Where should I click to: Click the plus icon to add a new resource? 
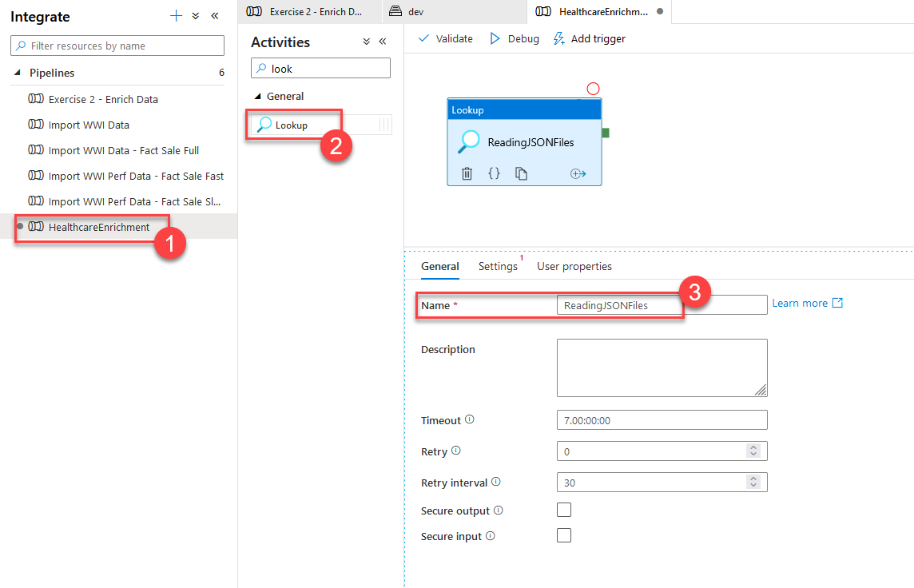point(177,16)
